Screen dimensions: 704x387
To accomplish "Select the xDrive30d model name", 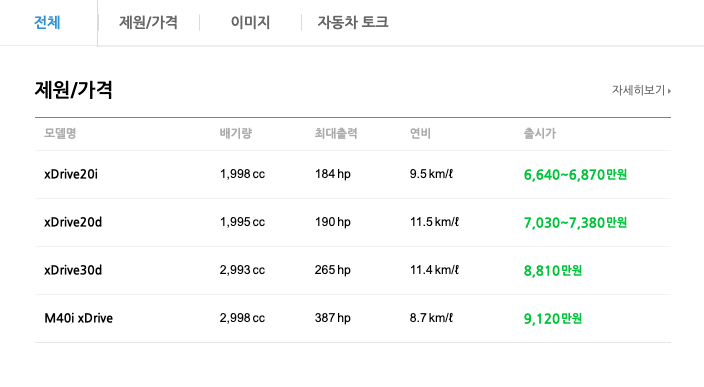I will [x=73, y=270].
